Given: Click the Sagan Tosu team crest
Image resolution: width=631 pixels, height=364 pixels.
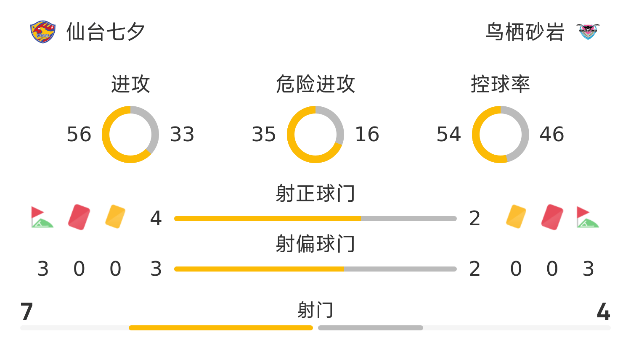Looking at the screenshot, I should 588,32.
